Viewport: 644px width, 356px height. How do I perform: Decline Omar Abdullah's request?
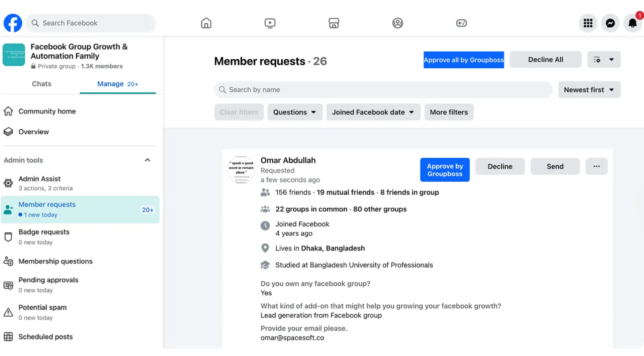[500, 166]
